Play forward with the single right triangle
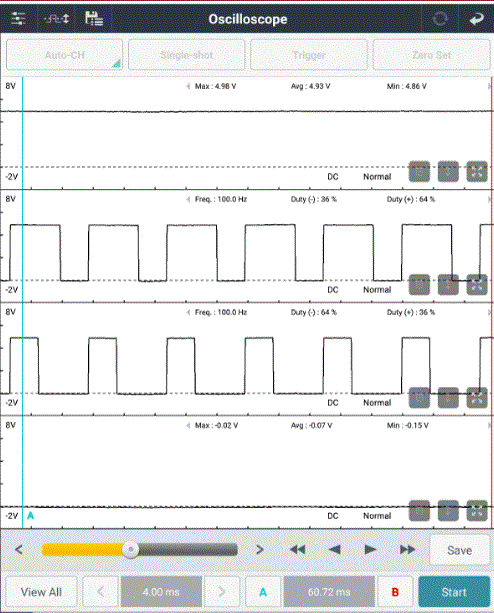 370,550
